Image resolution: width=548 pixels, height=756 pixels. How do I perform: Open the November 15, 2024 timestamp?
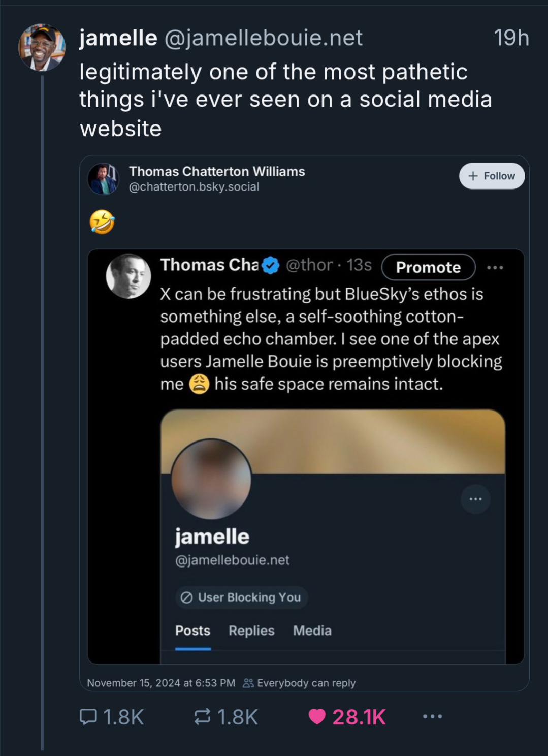click(x=161, y=683)
